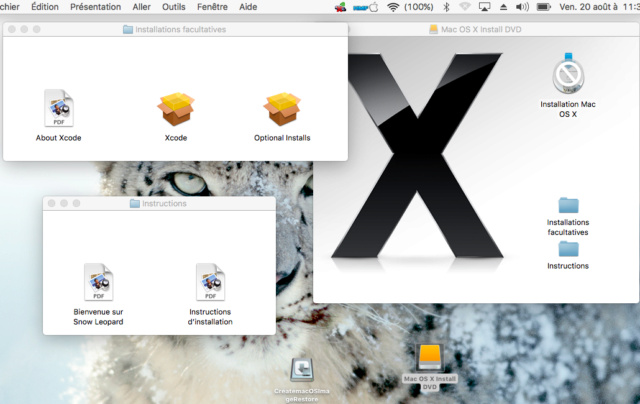Open the Aller menu
Screen dimensions: 640x404
point(142,7)
